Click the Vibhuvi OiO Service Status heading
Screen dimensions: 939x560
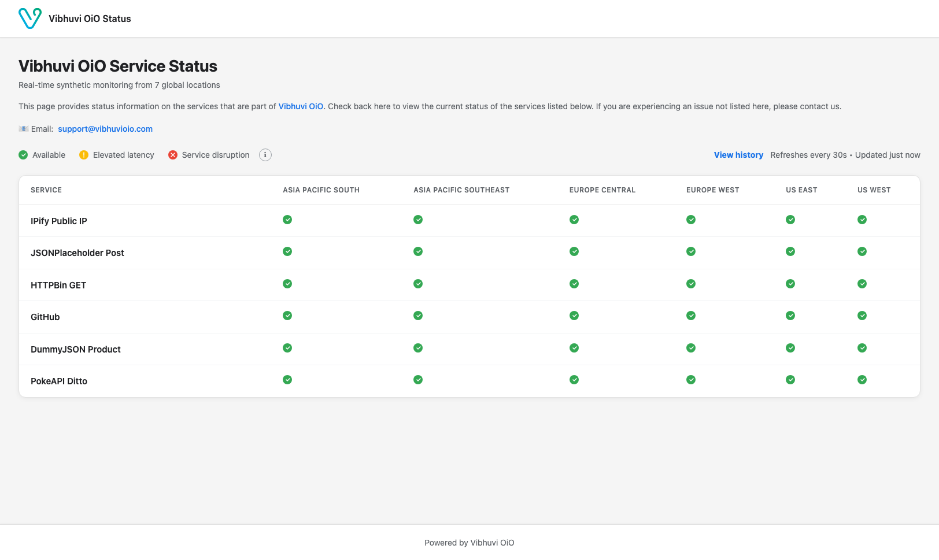[x=118, y=66]
